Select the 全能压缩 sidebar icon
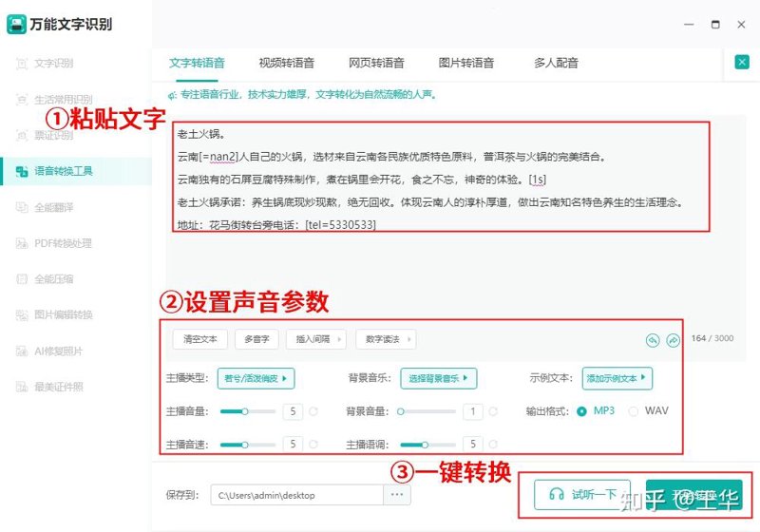The image size is (760, 532). coord(22,279)
